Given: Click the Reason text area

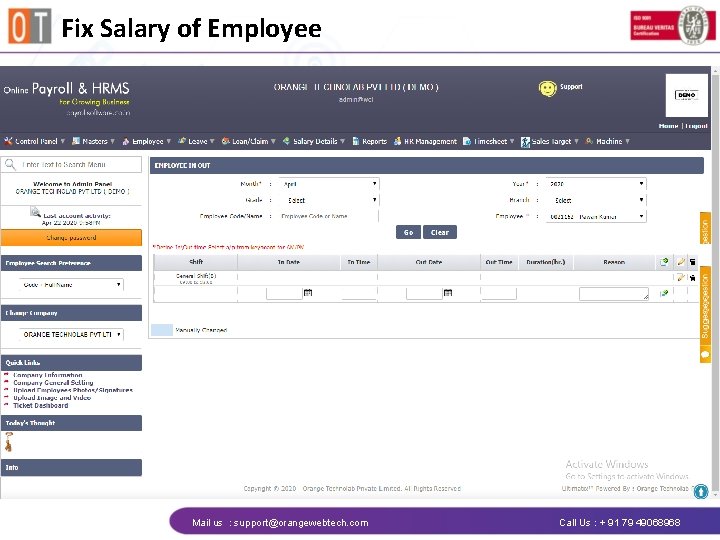Looking at the screenshot, I should tap(614, 293).
